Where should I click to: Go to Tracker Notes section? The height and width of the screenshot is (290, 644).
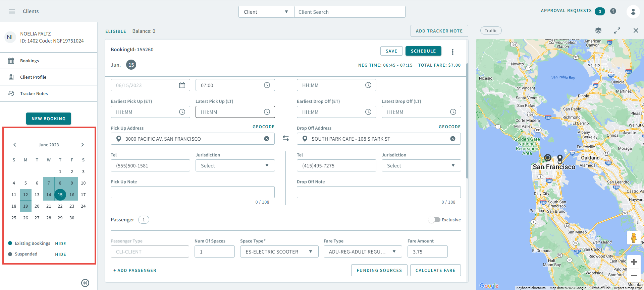(x=34, y=93)
